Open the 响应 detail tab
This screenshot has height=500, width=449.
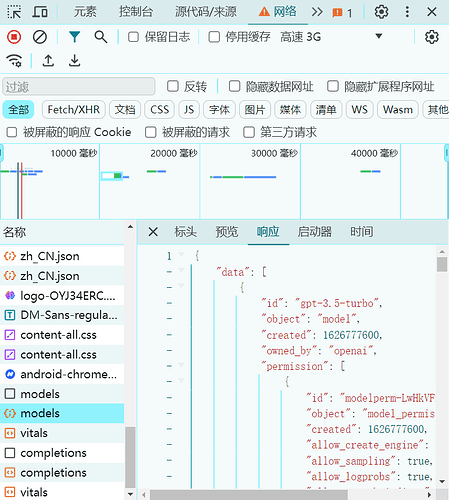tap(268, 232)
